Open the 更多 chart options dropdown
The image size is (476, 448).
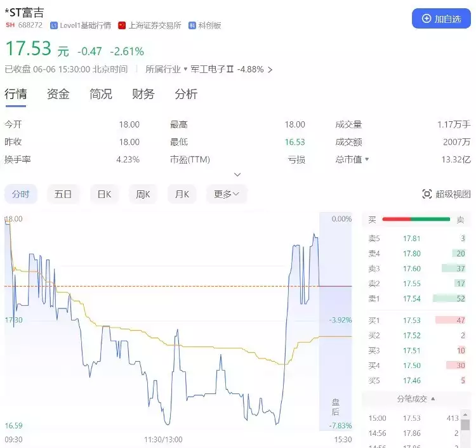227,194
